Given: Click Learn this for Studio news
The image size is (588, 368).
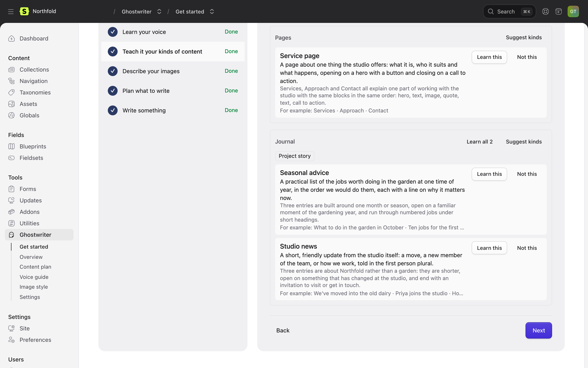Looking at the screenshot, I should point(489,248).
